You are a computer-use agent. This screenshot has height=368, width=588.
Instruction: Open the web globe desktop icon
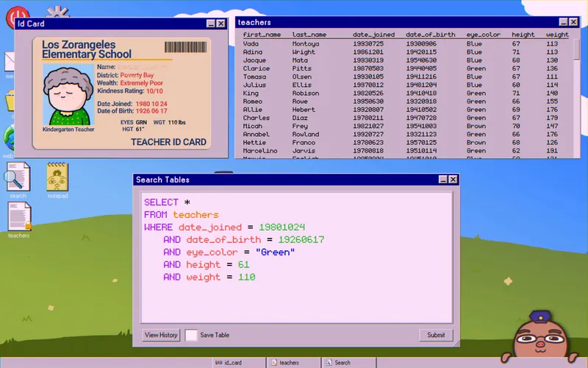8,138
